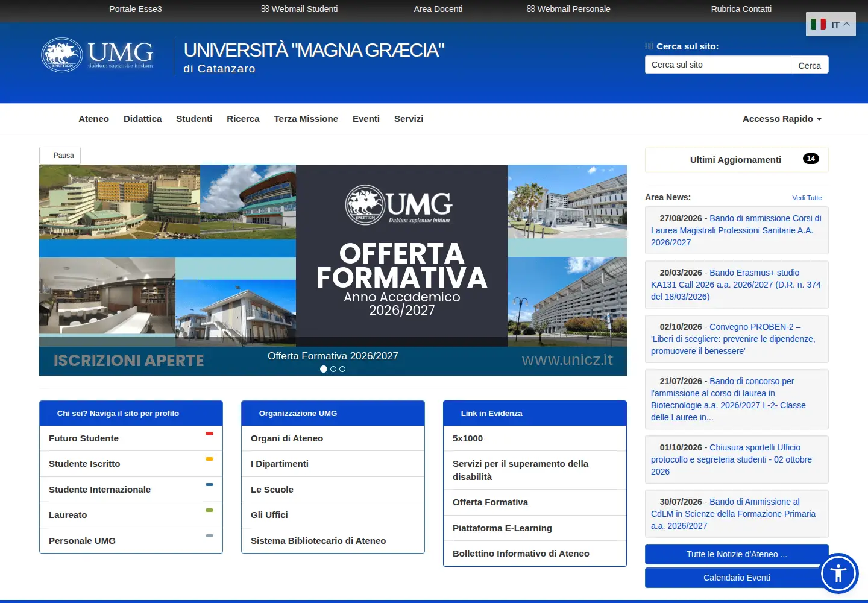868x603 pixels.
Task: Click yellow marker beside Studente Iscritto
Action: tap(209, 459)
